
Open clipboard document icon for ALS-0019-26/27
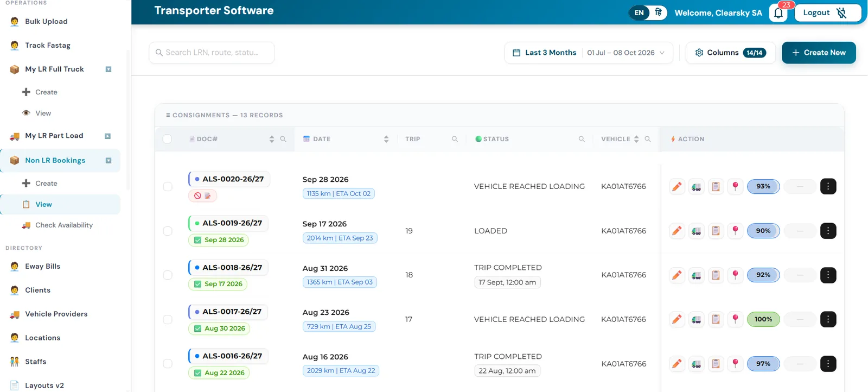click(x=716, y=231)
